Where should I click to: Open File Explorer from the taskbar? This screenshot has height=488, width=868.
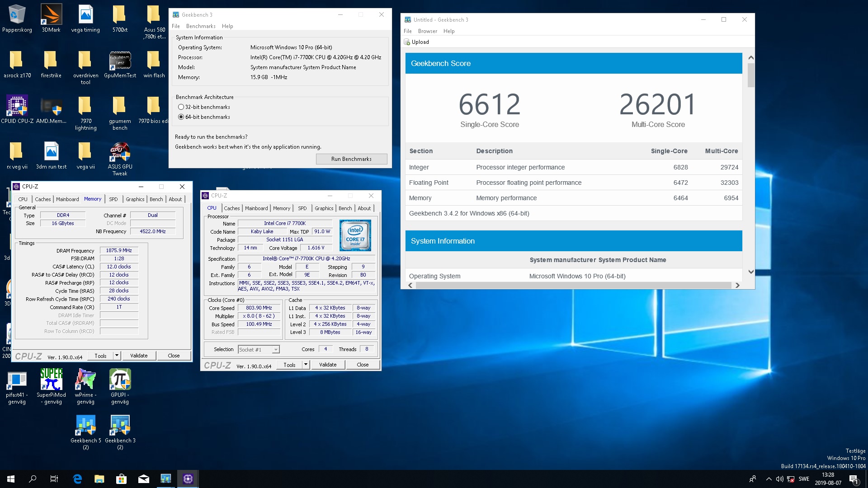[x=99, y=479]
